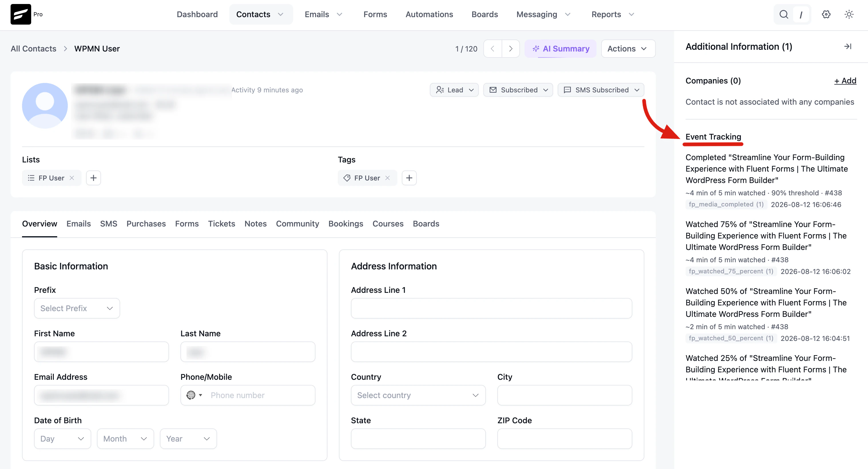Click in First Name field

point(102,352)
